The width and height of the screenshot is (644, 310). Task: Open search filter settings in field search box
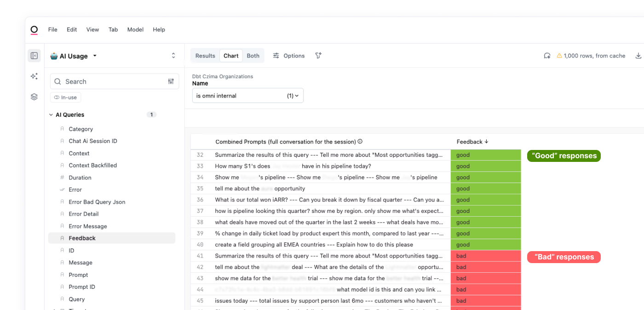tap(171, 81)
